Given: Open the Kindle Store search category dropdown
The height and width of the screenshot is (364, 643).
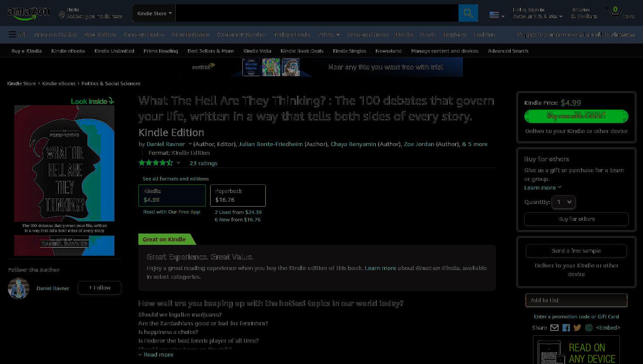Looking at the screenshot, I should pyautogui.click(x=154, y=13).
